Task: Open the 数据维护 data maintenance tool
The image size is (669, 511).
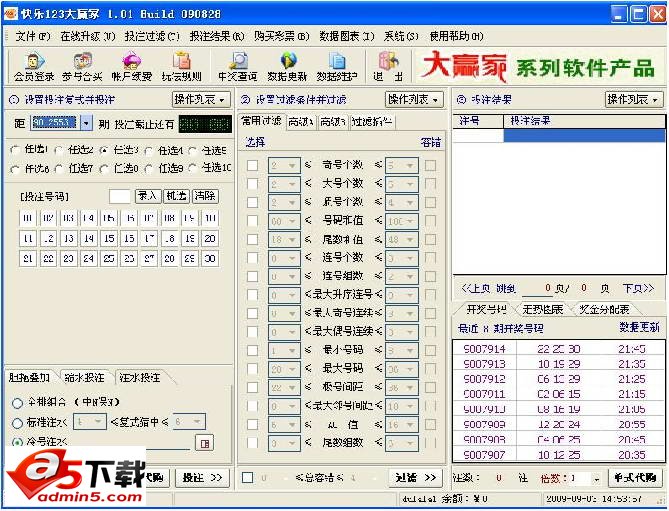Action: coord(337,67)
